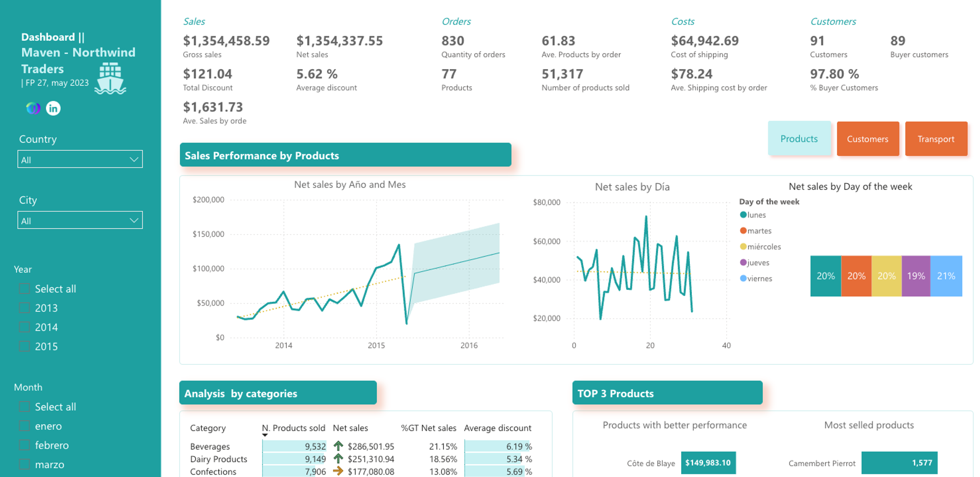Click the $149,983.10 value for Côte de Blaye
980x477 pixels.
click(x=708, y=462)
